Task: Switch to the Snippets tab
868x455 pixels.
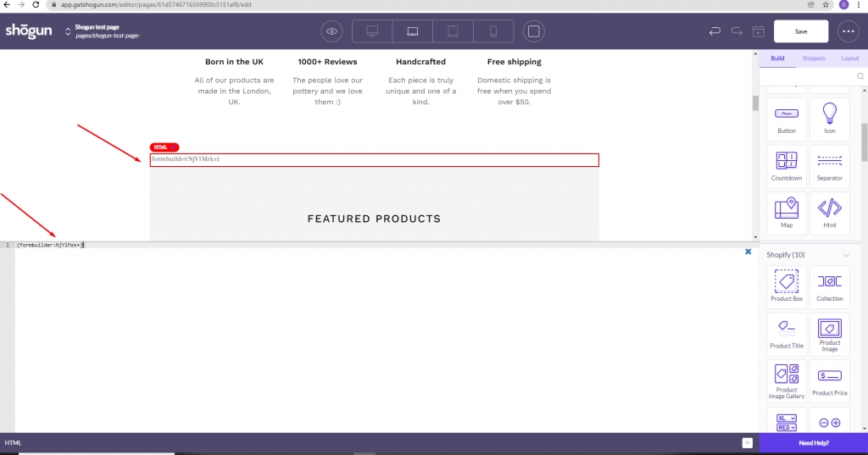Action: point(814,58)
